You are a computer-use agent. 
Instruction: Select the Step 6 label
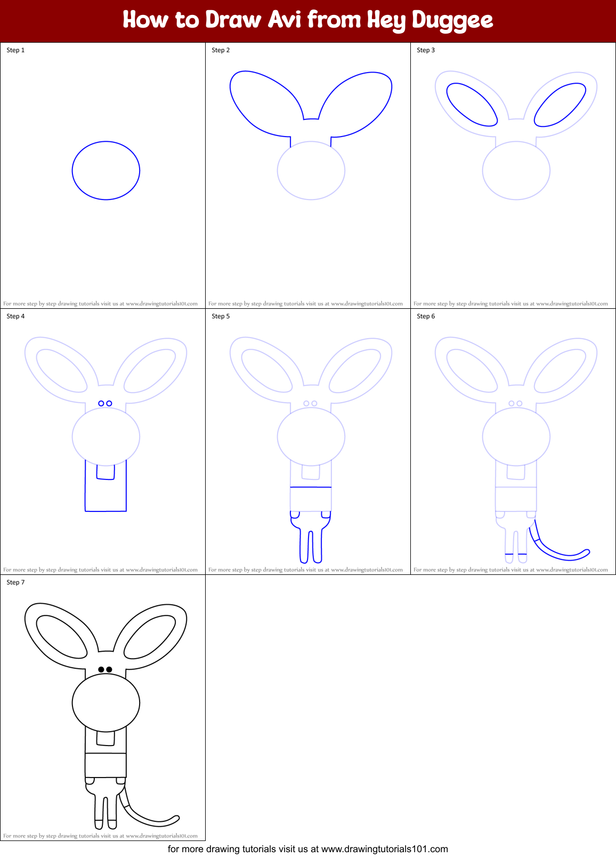[426, 316]
